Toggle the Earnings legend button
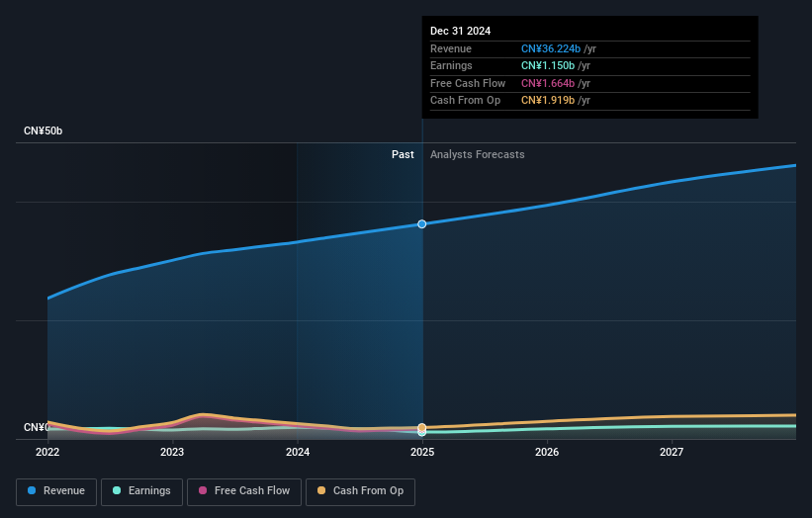 tap(141, 491)
